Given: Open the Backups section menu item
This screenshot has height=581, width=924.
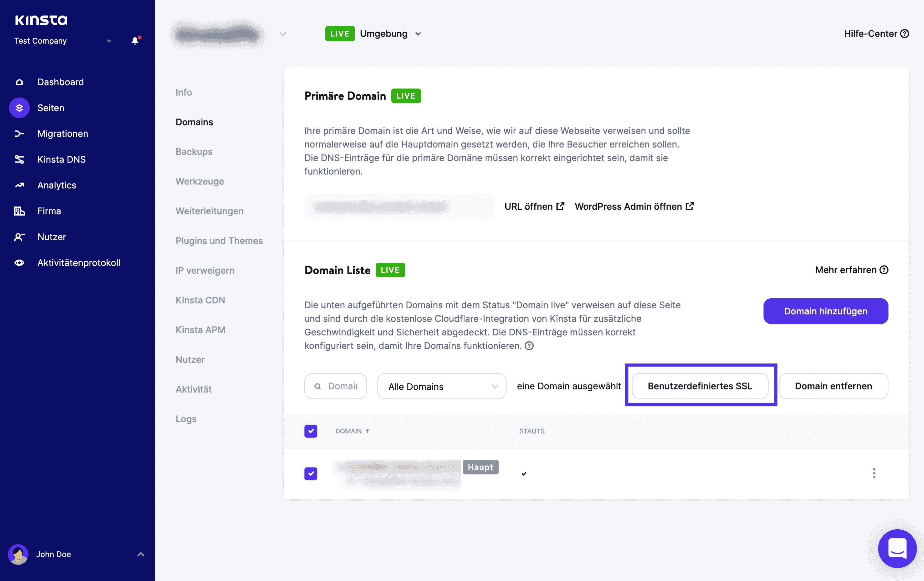Looking at the screenshot, I should (194, 151).
